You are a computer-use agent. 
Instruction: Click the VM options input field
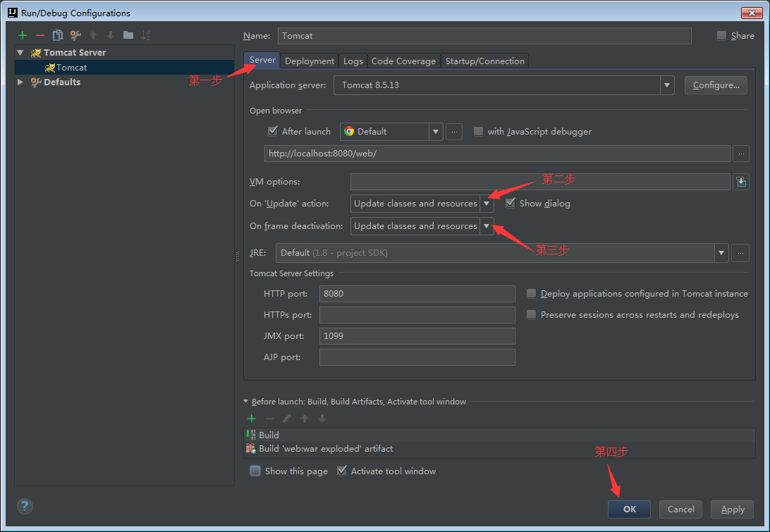[x=540, y=182]
